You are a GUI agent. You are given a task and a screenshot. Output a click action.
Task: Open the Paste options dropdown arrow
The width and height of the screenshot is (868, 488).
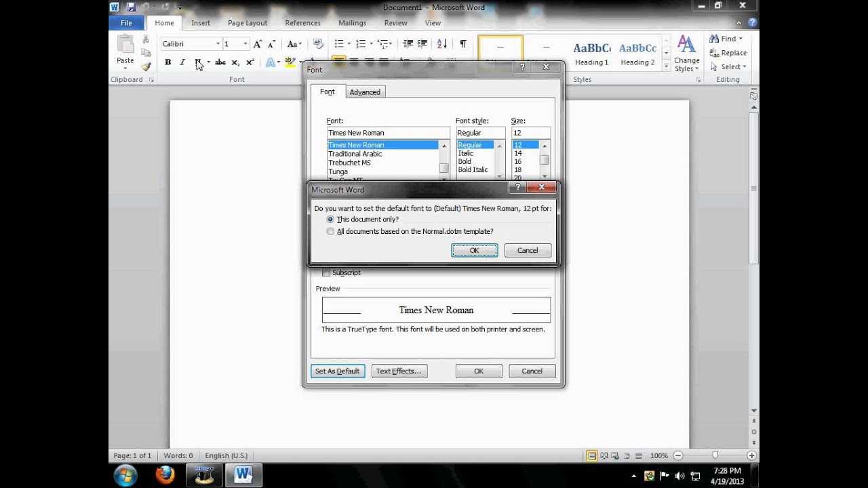[x=125, y=68]
